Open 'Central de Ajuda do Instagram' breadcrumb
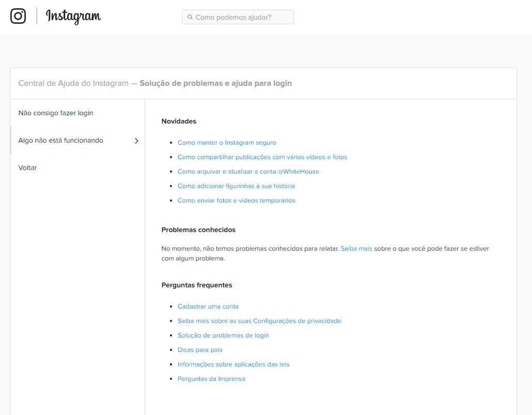532x415 pixels. click(x=73, y=83)
